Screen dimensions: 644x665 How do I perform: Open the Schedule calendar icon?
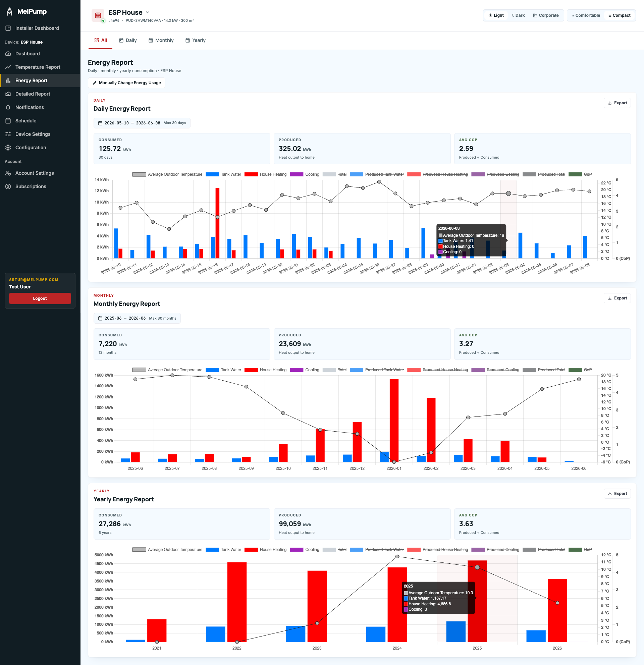[8, 121]
